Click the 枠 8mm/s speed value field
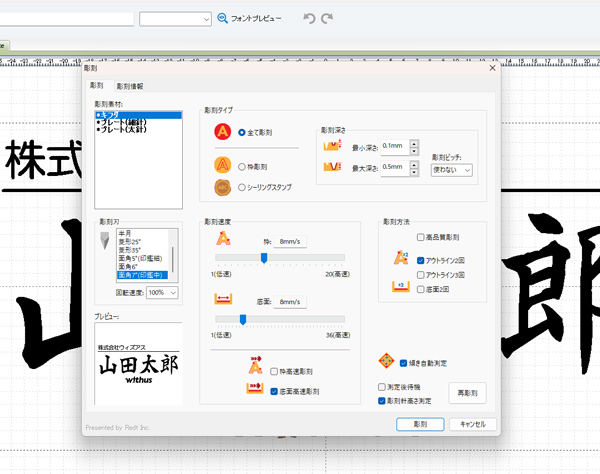 point(290,241)
